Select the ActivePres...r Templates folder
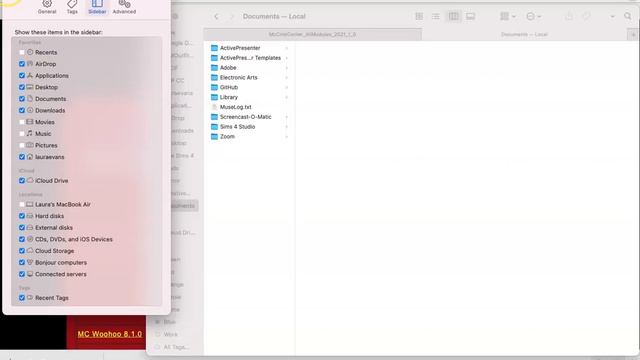 (250, 58)
